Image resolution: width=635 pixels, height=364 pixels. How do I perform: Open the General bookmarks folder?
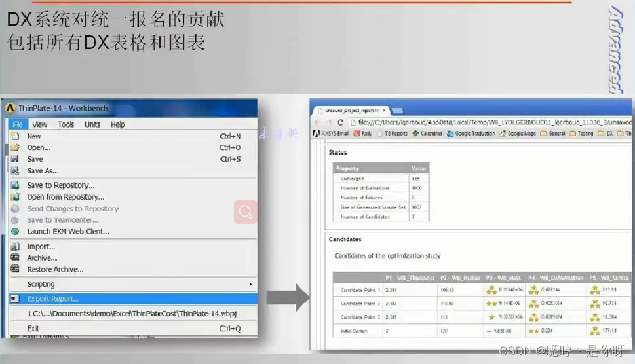(553, 133)
